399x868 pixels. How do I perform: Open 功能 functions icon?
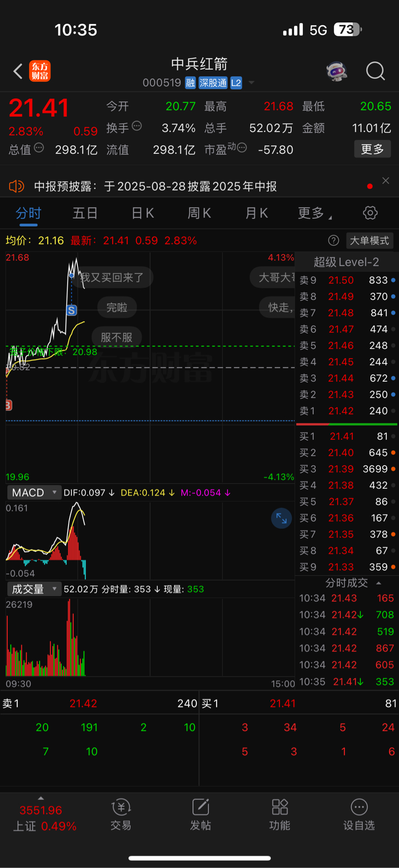point(280,815)
